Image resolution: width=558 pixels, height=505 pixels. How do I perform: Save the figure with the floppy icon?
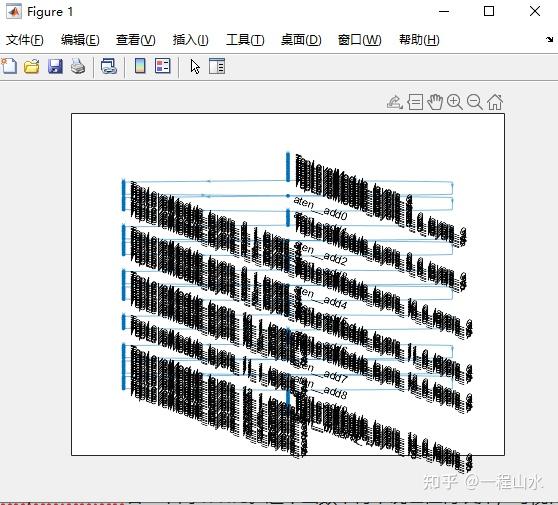55,67
